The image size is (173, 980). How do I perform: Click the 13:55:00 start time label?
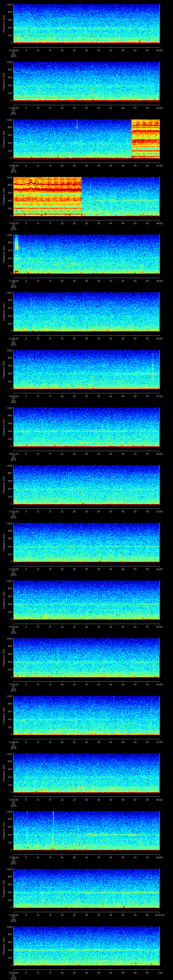13,684
